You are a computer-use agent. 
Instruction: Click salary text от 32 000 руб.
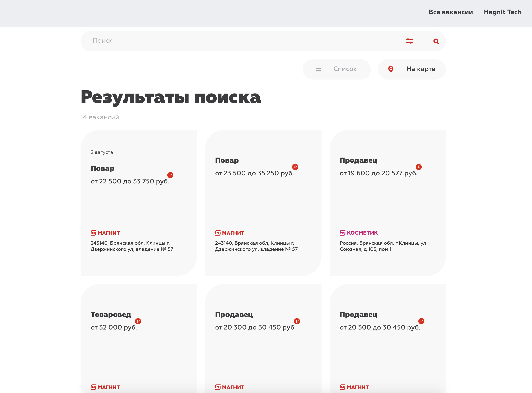[x=114, y=327]
